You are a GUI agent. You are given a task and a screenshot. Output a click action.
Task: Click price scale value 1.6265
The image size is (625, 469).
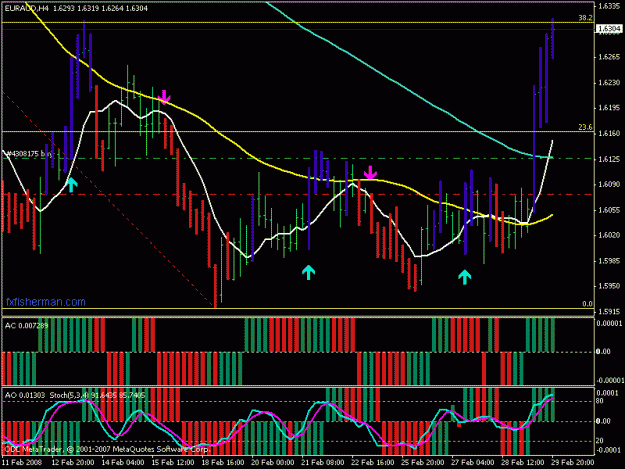609,57
